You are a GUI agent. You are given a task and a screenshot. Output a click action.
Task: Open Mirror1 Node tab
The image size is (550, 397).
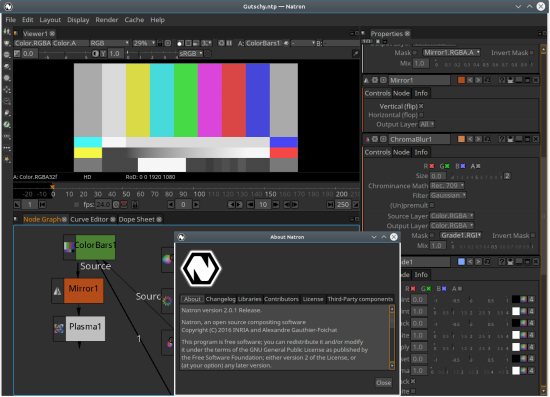pyautogui.click(x=401, y=93)
